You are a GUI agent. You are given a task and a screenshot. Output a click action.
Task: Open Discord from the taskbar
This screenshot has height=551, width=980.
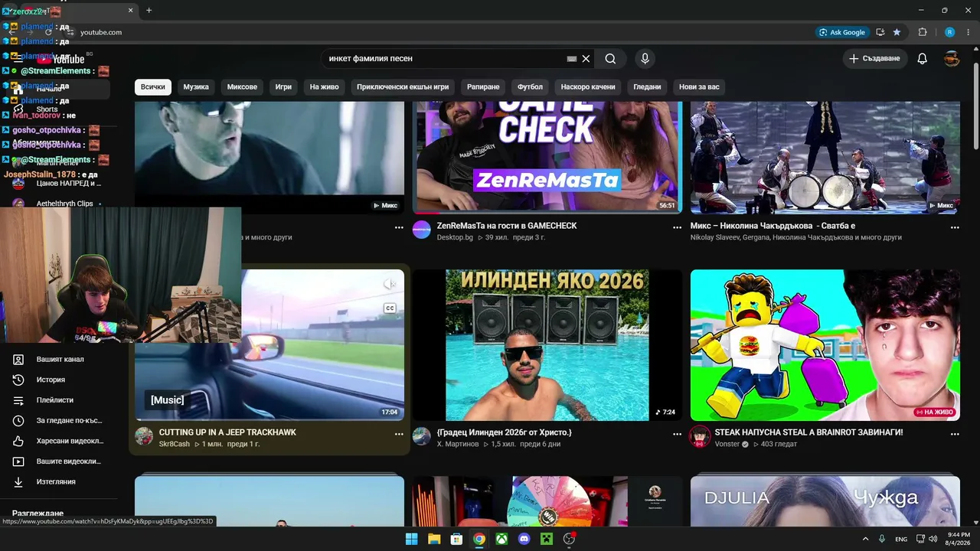pos(524,539)
